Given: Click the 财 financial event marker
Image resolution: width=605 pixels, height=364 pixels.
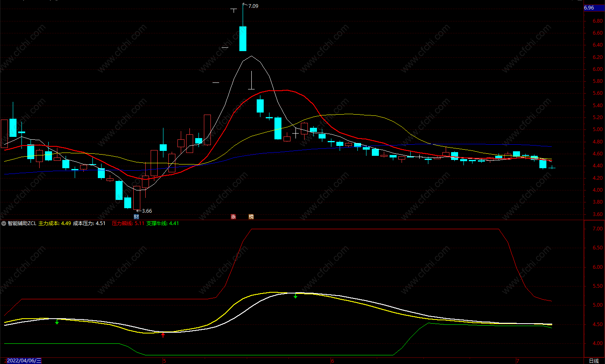Looking at the screenshot, I should click(136, 217).
